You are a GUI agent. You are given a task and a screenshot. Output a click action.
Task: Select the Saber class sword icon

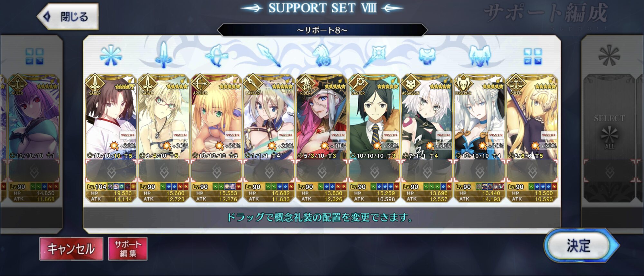pyautogui.click(x=164, y=55)
